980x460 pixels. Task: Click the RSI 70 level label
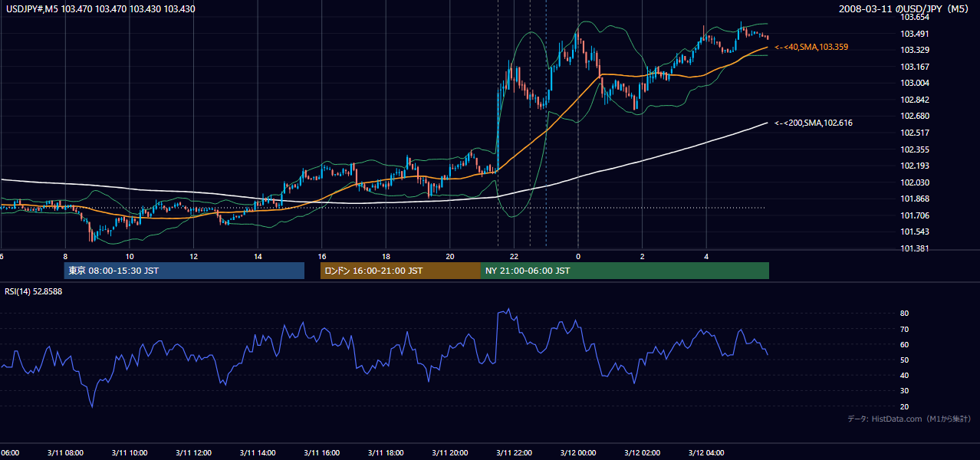[904, 329]
